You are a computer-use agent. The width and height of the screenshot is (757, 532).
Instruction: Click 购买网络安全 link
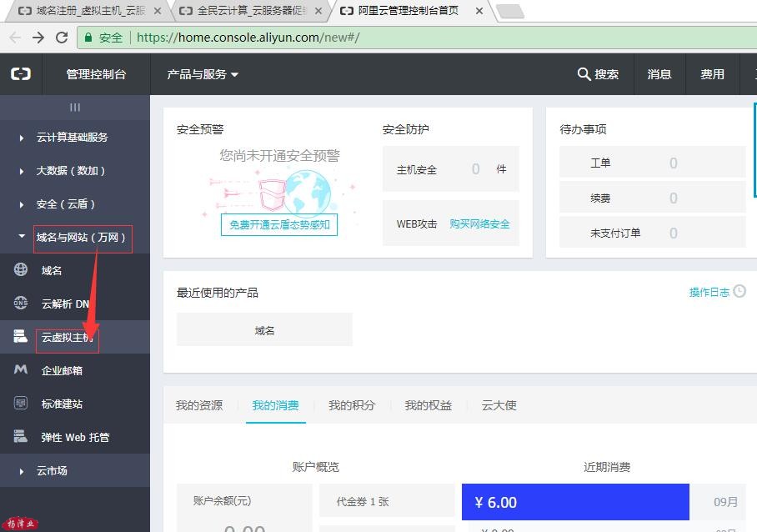tap(479, 223)
